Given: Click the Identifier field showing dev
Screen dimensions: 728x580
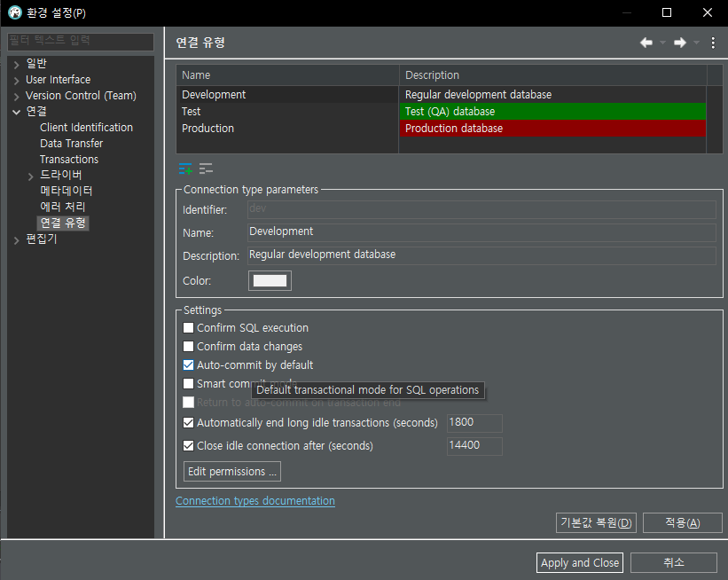Looking at the screenshot, I should click(481, 209).
